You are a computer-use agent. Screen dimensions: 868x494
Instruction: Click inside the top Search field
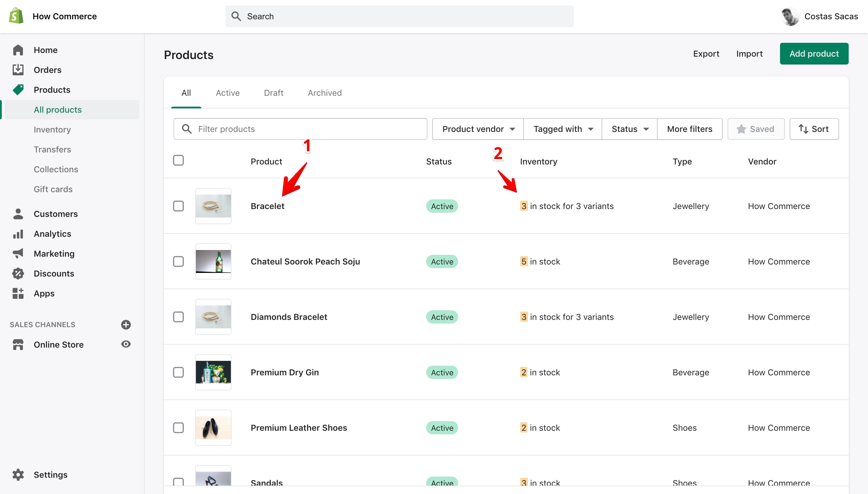point(400,16)
